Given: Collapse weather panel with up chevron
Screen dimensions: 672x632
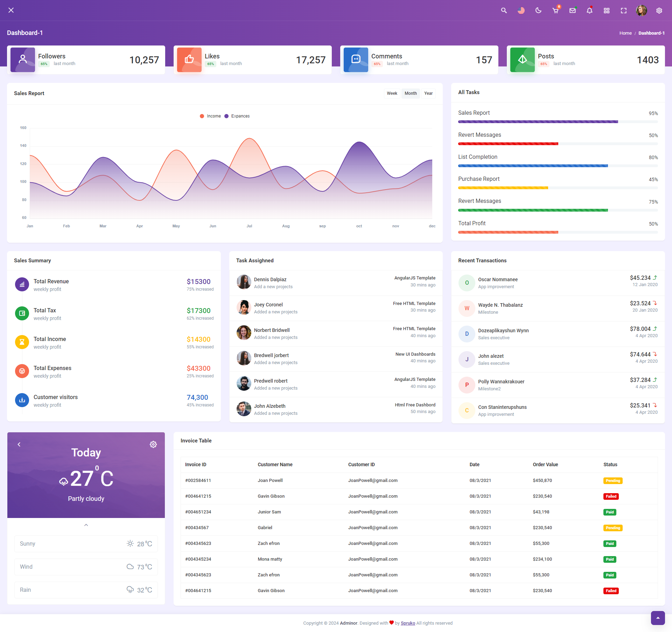Looking at the screenshot, I should 86,525.
